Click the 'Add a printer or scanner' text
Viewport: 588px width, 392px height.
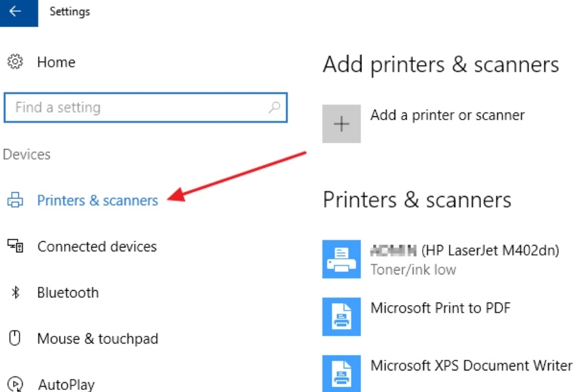(x=447, y=116)
